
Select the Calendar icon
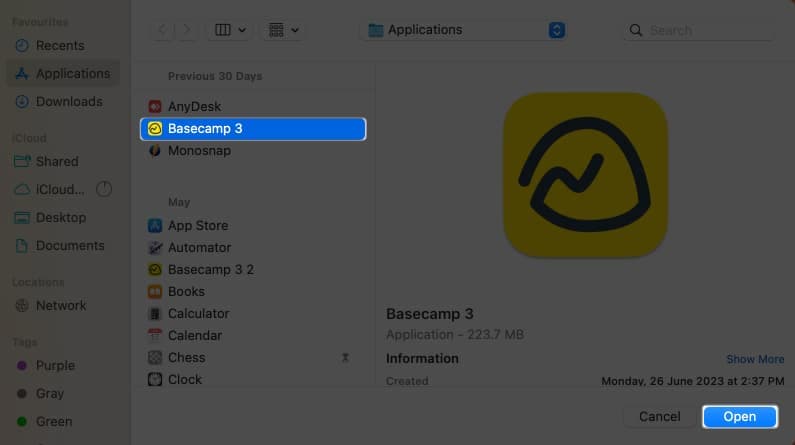155,336
